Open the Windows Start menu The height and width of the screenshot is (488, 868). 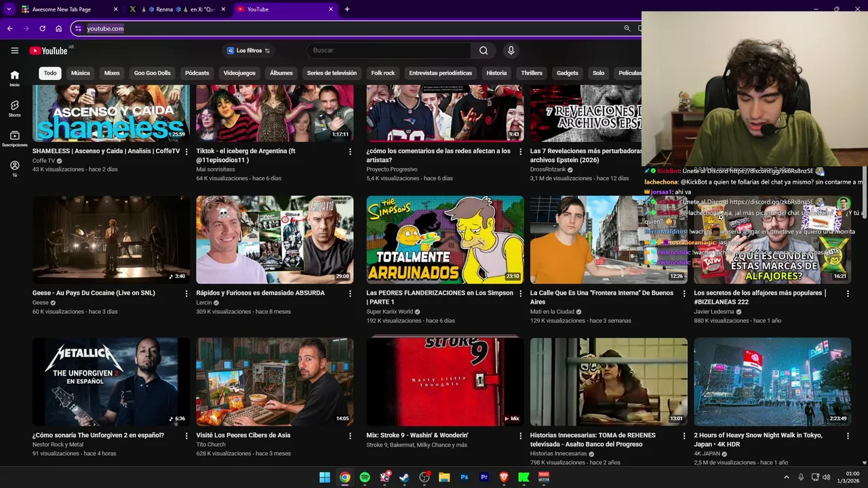325,477
